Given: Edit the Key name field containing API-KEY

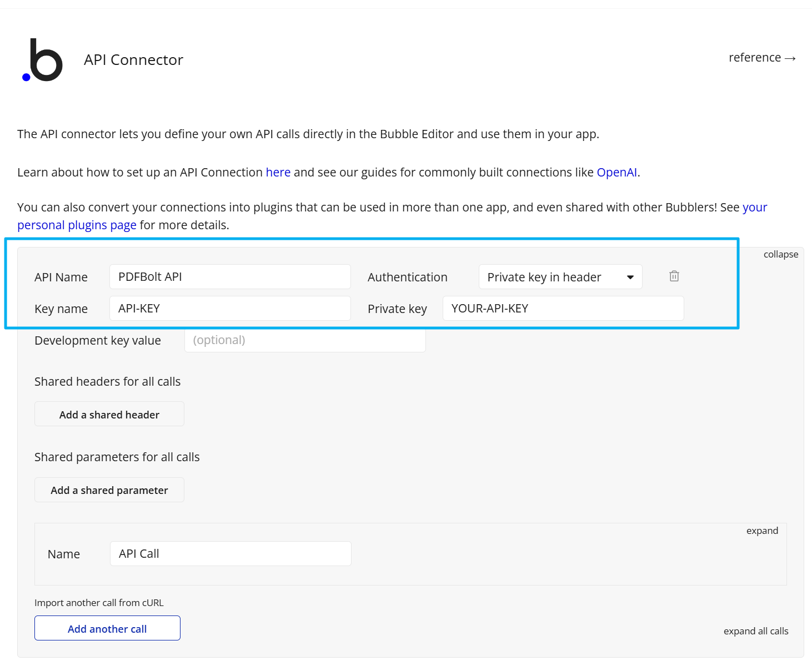Looking at the screenshot, I should tap(229, 308).
